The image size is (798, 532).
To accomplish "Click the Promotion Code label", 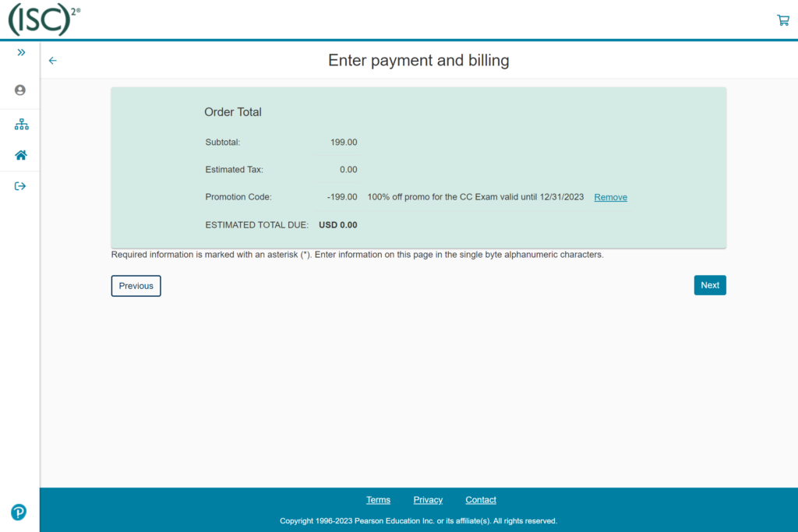I will 238,197.
